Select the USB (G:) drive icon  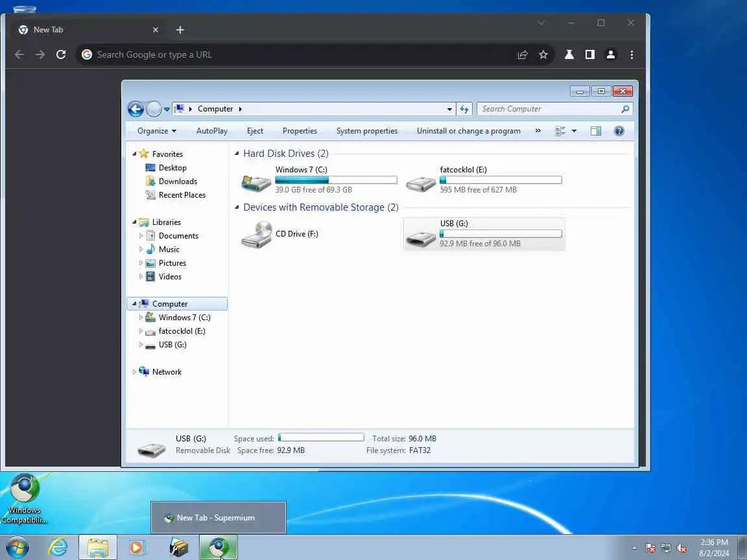click(421, 238)
